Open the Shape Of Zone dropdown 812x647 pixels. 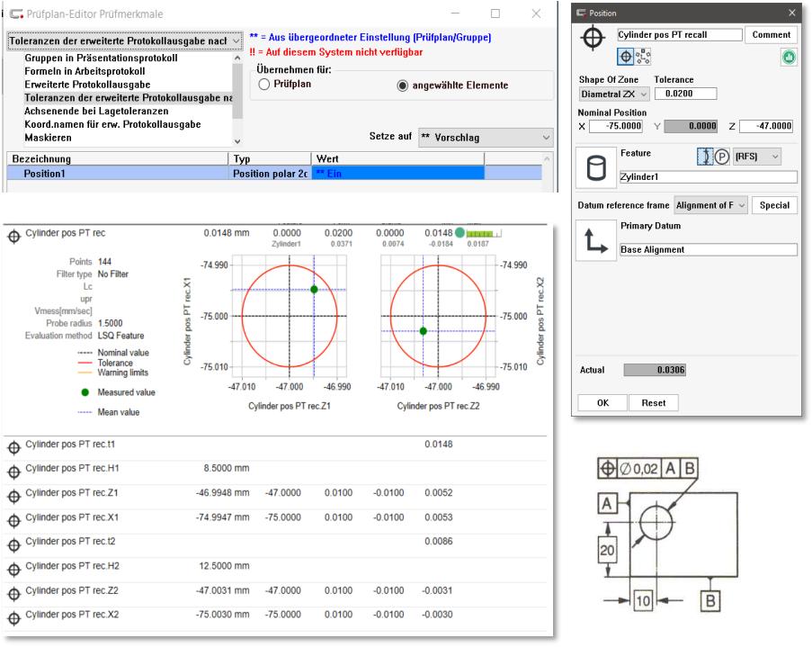pos(613,94)
